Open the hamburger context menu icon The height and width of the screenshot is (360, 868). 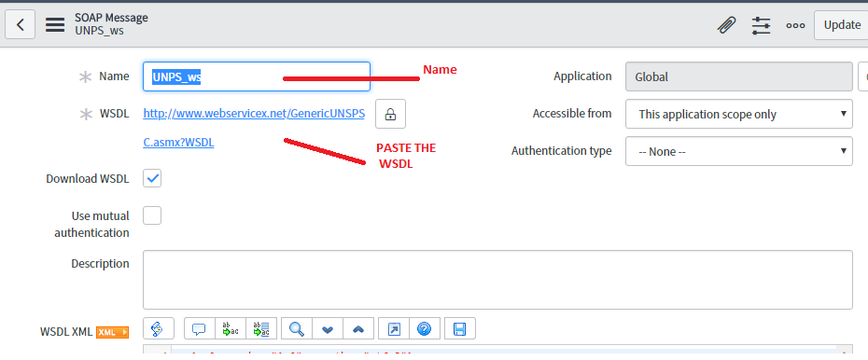tap(55, 25)
